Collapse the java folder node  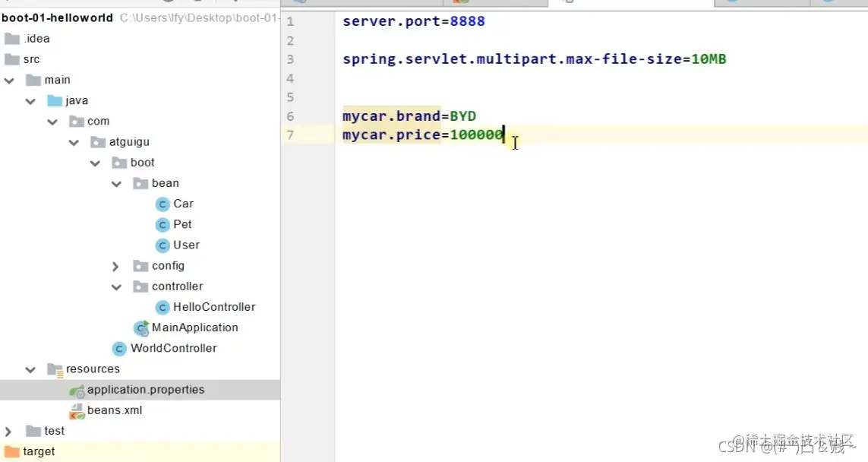coord(30,101)
